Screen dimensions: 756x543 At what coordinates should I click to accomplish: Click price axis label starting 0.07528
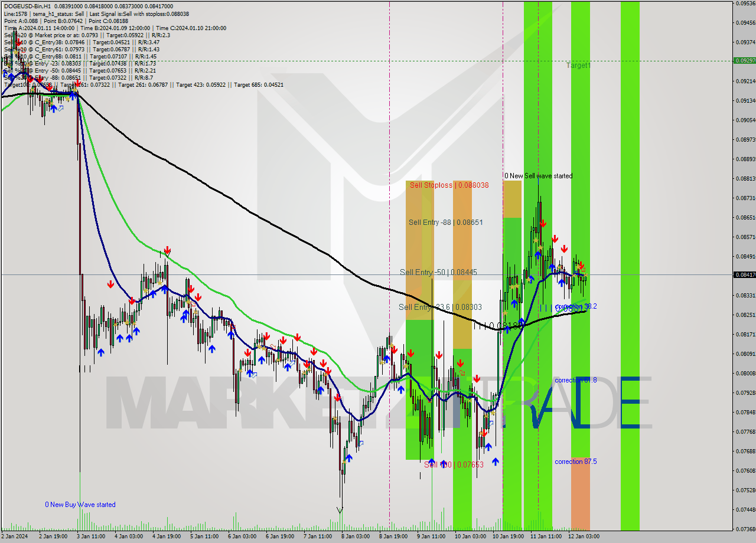(x=745, y=490)
